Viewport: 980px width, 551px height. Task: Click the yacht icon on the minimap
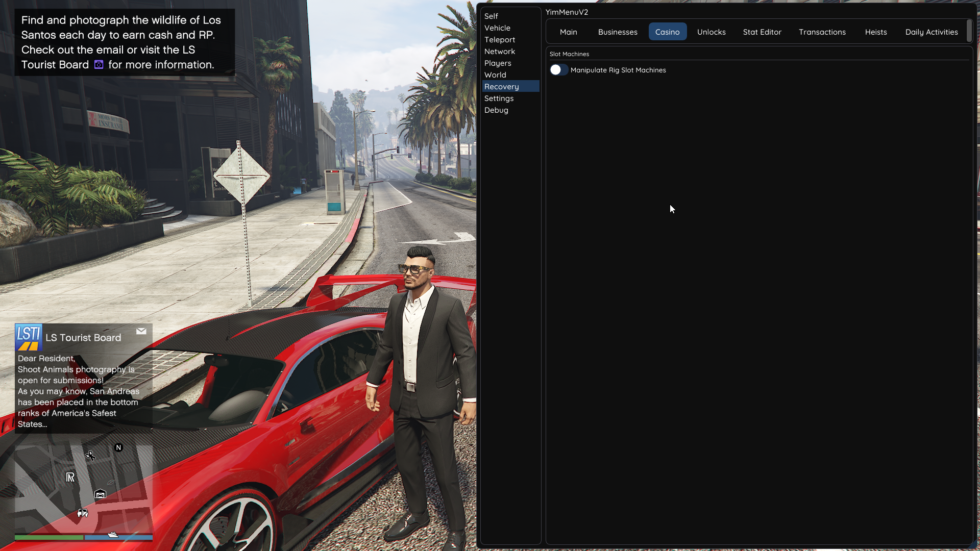pyautogui.click(x=113, y=534)
